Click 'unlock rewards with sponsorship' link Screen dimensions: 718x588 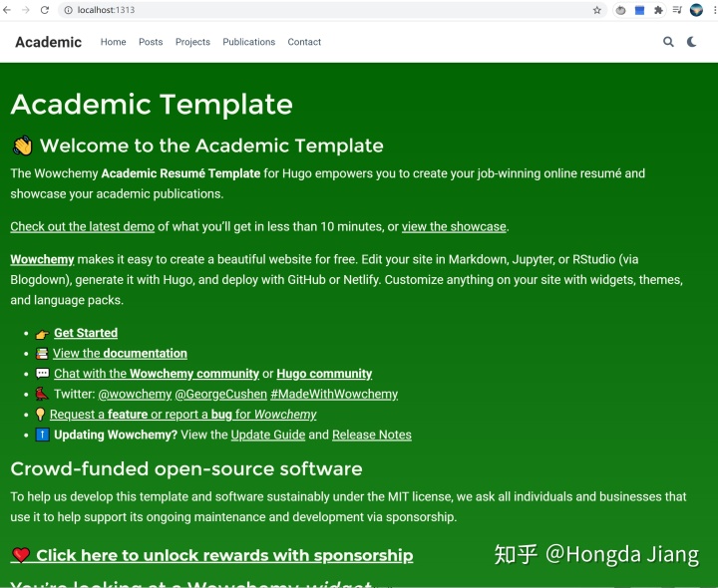tap(211, 555)
